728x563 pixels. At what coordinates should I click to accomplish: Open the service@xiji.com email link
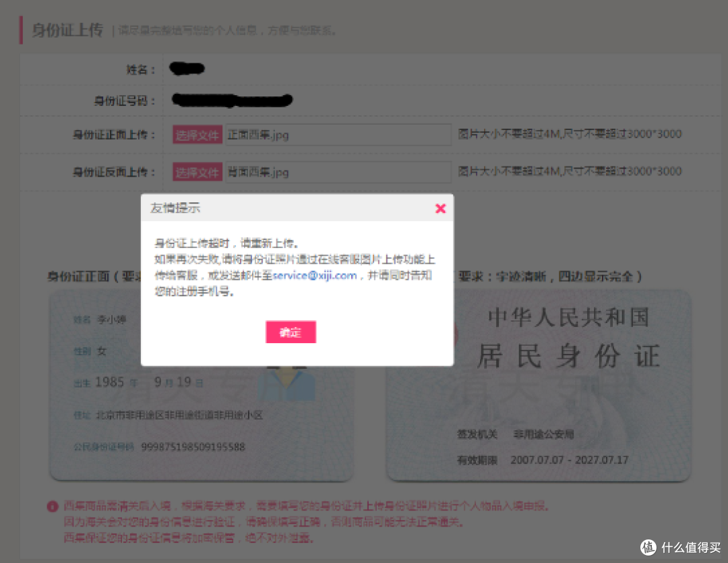[x=314, y=276]
